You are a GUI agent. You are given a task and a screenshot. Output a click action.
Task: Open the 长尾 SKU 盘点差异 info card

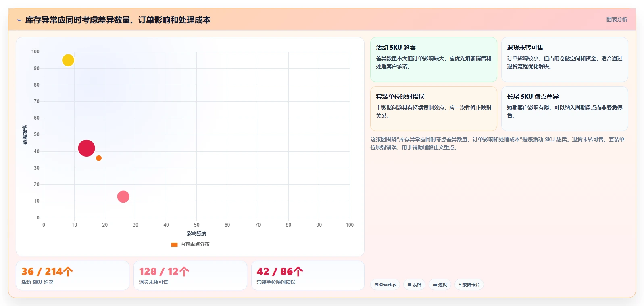565,109
